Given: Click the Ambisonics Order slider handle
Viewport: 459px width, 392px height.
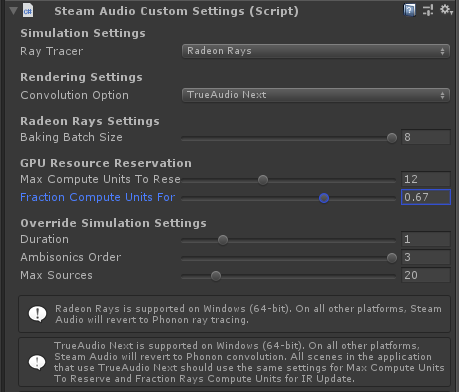Looking at the screenshot, I should click(392, 258).
